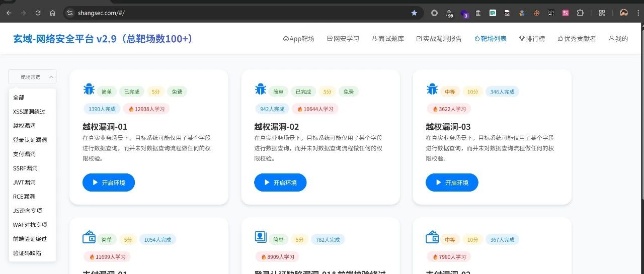Open the purple extension with badge 3

coord(464,14)
